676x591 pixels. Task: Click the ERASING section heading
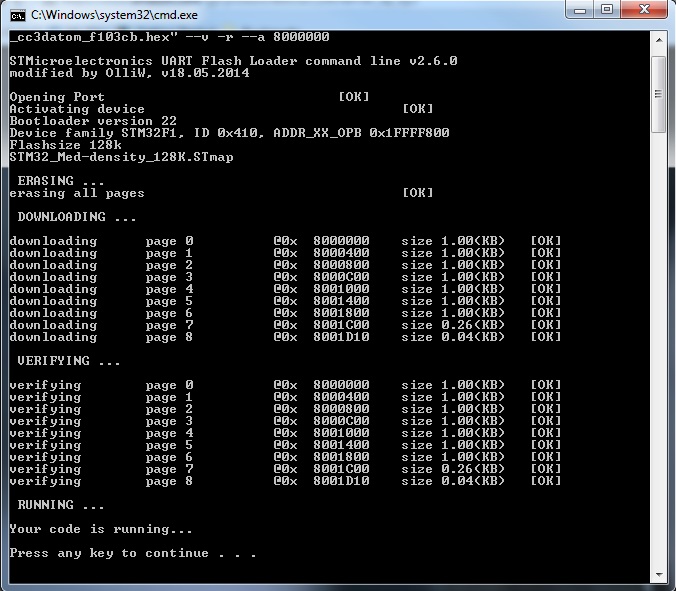click(60, 181)
